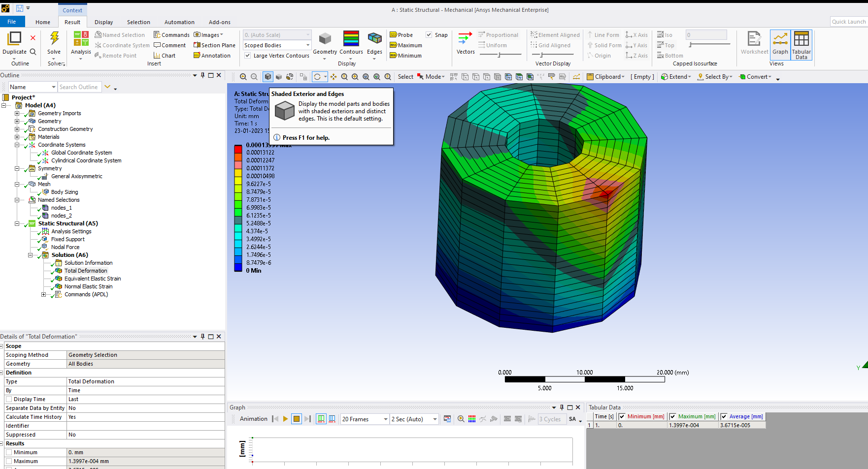This screenshot has width=868, height=469.
Task: Click the Edges display icon
Action: (374, 39)
